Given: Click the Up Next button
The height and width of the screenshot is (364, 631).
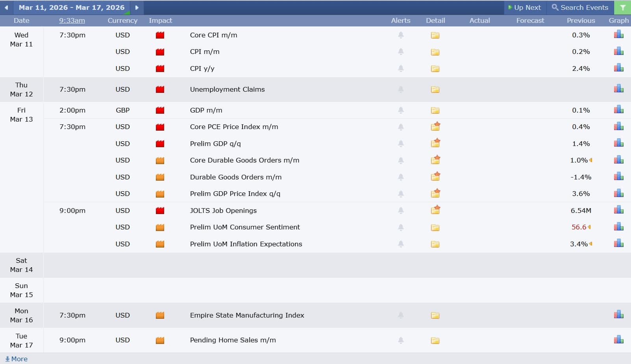Looking at the screenshot, I should click(525, 7).
